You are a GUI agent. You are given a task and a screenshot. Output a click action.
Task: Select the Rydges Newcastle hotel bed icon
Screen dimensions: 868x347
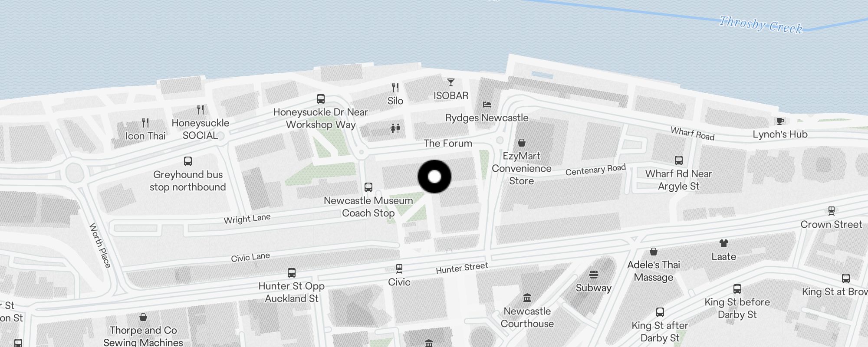487,105
